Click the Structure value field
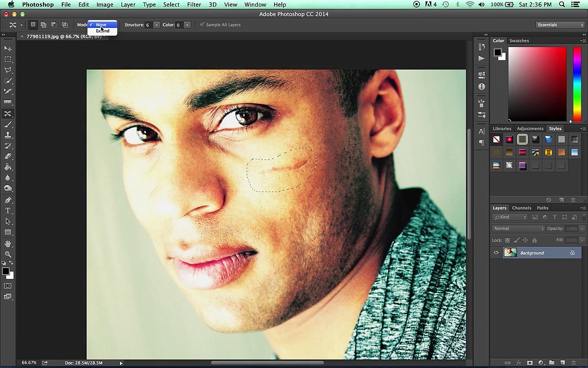This screenshot has width=588, height=368. [x=149, y=25]
